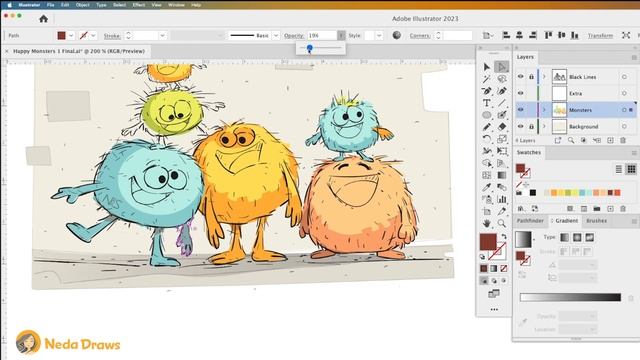The width and height of the screenshot is (640, 360).
Task: Click the opacity slider handle
Action: click(x=310, y=48)
